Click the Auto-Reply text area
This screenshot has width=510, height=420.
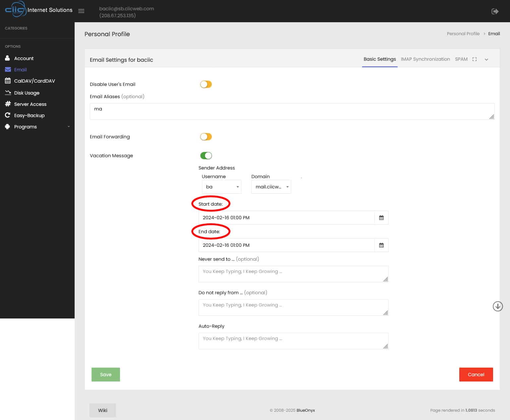(x=293, y=341)
